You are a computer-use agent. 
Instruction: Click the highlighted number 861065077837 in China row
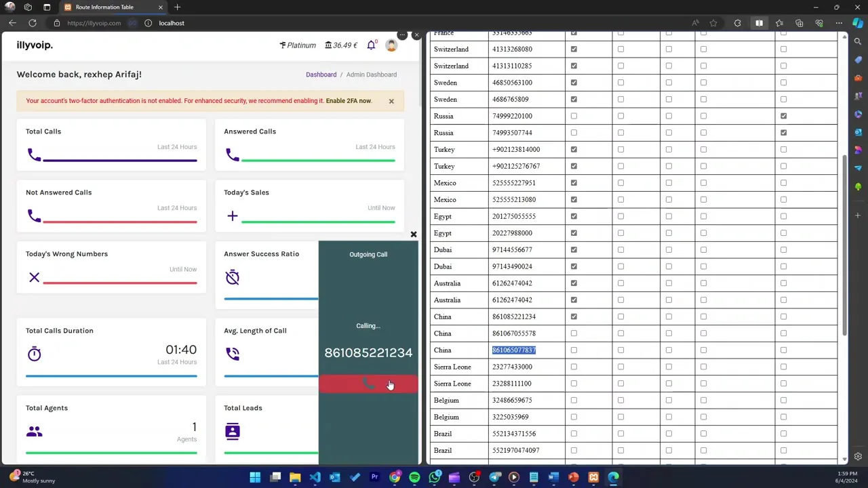(x=514, y=350)
